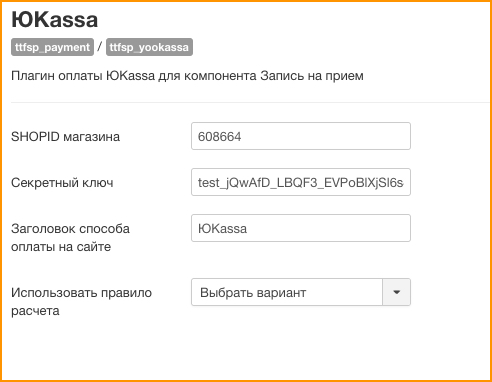Click the plugin description text Плагин оплаты
The width and height of the screenshot is (492, 382).
coord(187,76)
